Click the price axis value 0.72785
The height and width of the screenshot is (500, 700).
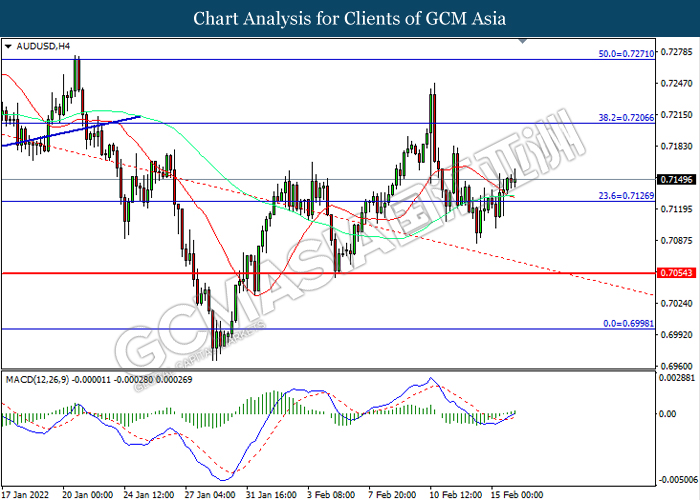[676, 52]
